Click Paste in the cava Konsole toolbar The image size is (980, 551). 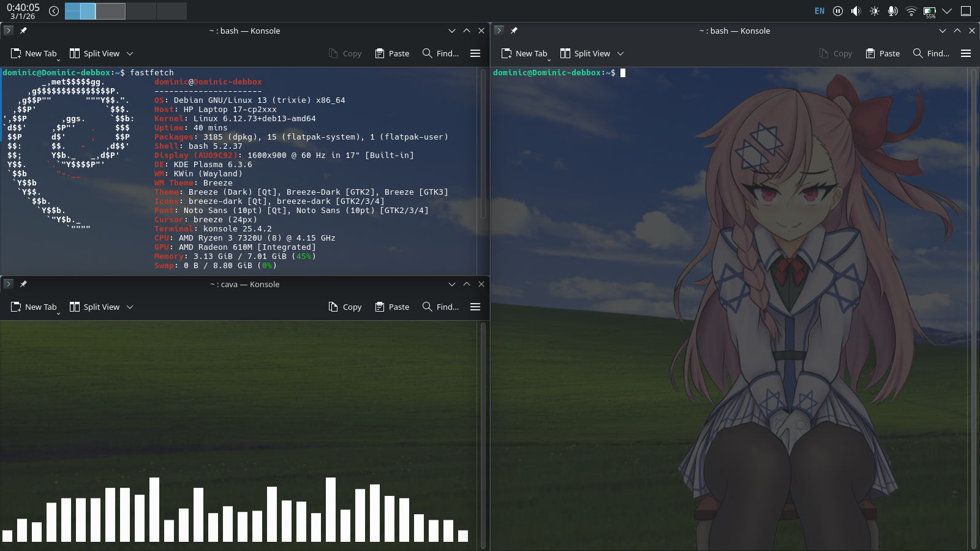point(392,307)
